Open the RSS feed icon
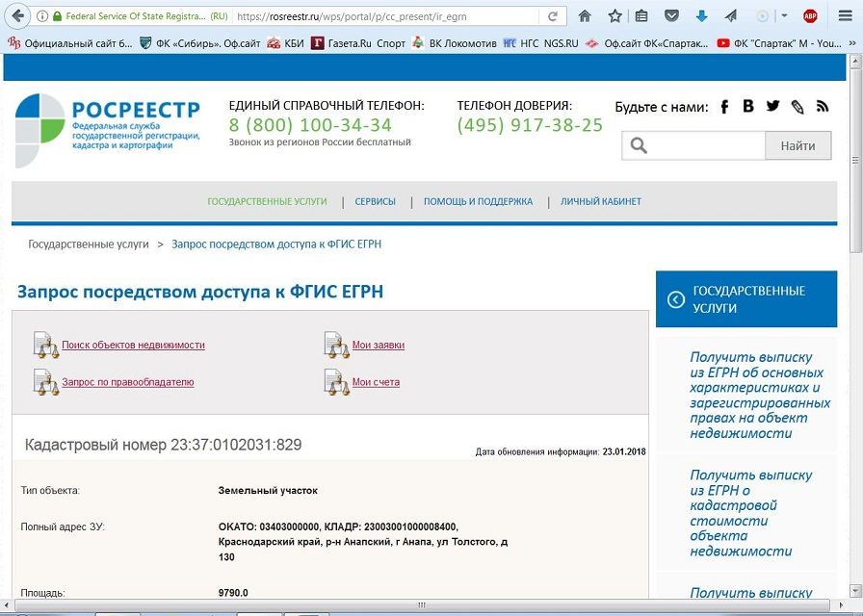Image resolution: width=863 pixels, height=616 pixels. click(x=823, y=106)
